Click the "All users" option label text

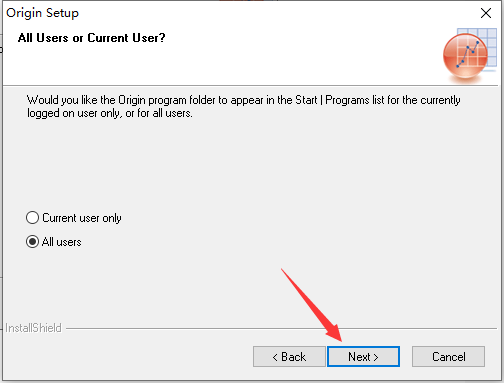(62, 242)
